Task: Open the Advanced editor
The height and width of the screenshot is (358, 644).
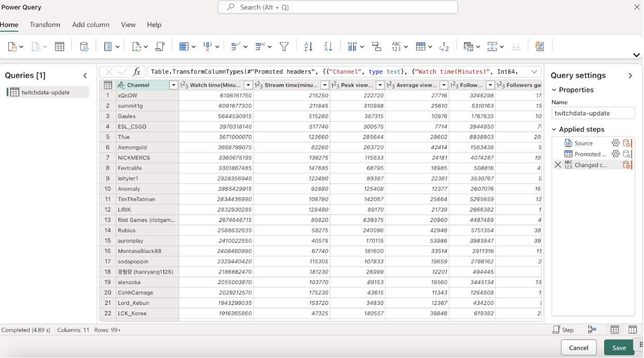Action: 160,47
